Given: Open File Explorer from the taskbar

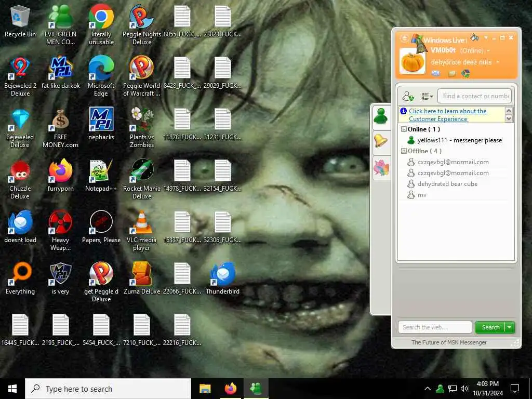Looking at the screenshot, I should pyautogui.click(x=205, y=389).
